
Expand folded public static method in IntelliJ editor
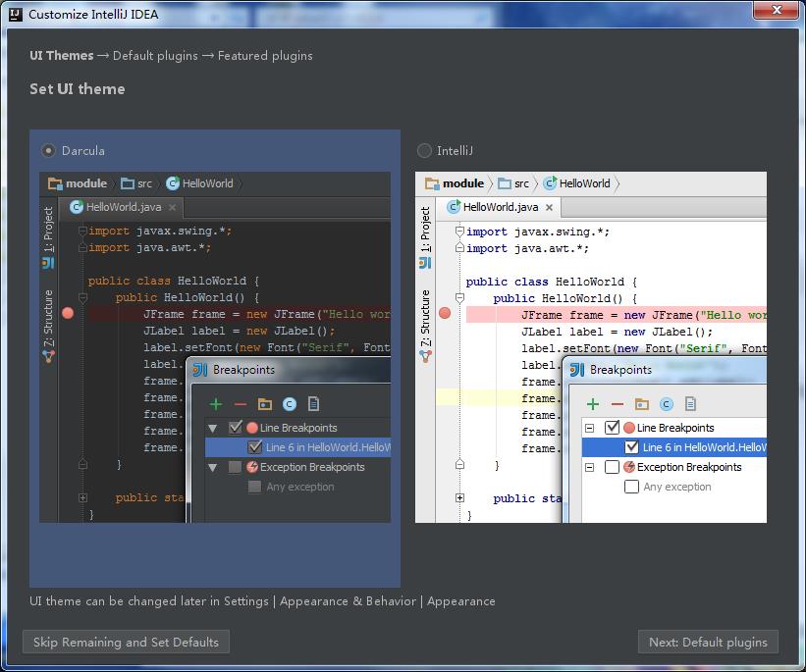pyautogui.click(x=460, y=497)
